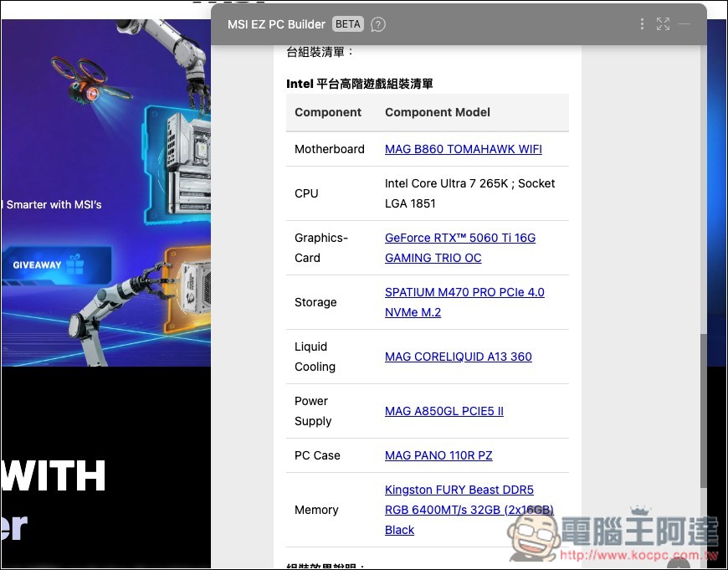Click the BETA badge in header

click(347, 24)
